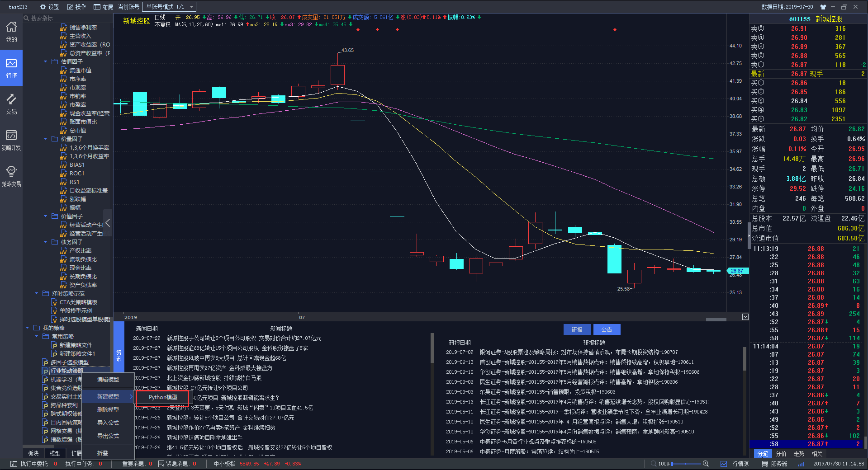Image resolution: width=868 pixels, height=470 pixels.
Task: Click the T-shirt skin icon in title bar
Action: pos(823,7)
